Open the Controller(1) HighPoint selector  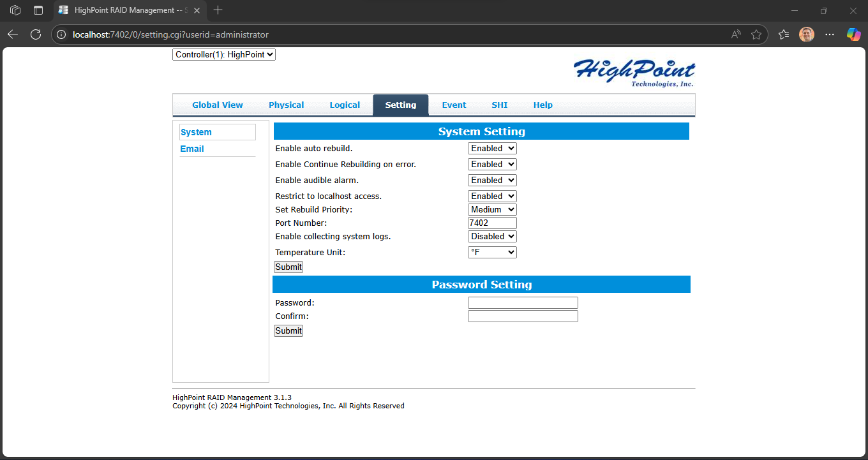tap(223, 54)
